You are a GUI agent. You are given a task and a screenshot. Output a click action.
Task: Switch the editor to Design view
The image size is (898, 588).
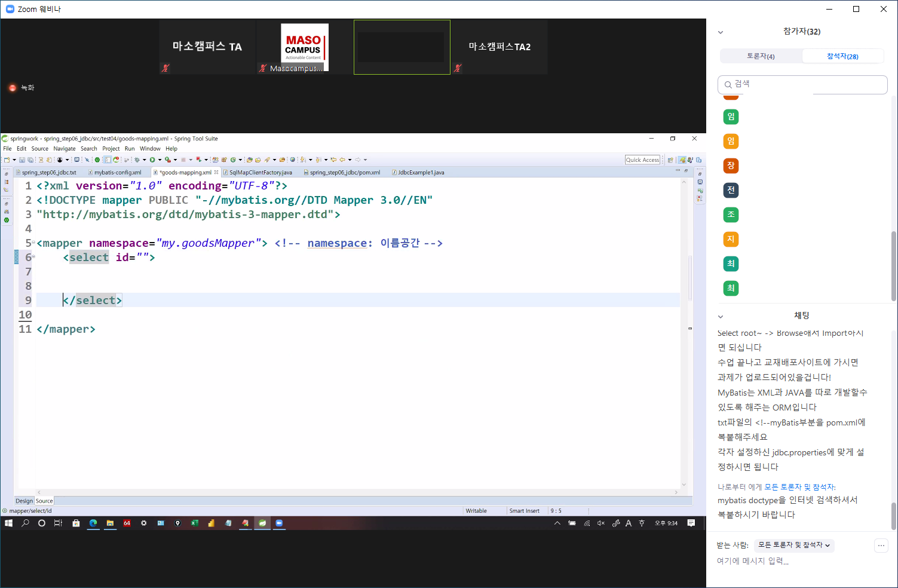tap(24, 501)
